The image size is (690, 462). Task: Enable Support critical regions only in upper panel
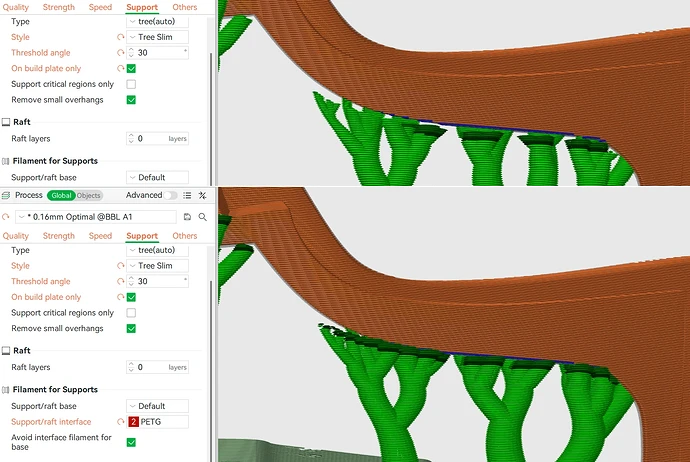(131, 84)
